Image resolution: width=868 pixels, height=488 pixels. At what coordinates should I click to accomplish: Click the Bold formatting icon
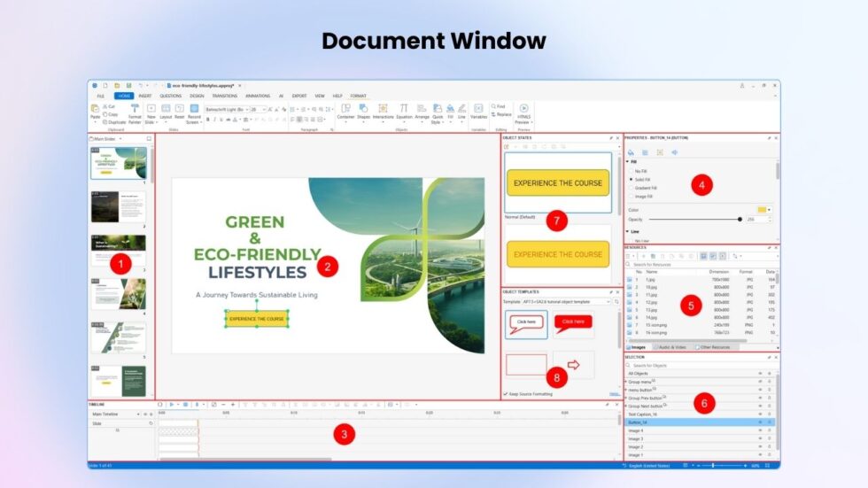[208, 120]
